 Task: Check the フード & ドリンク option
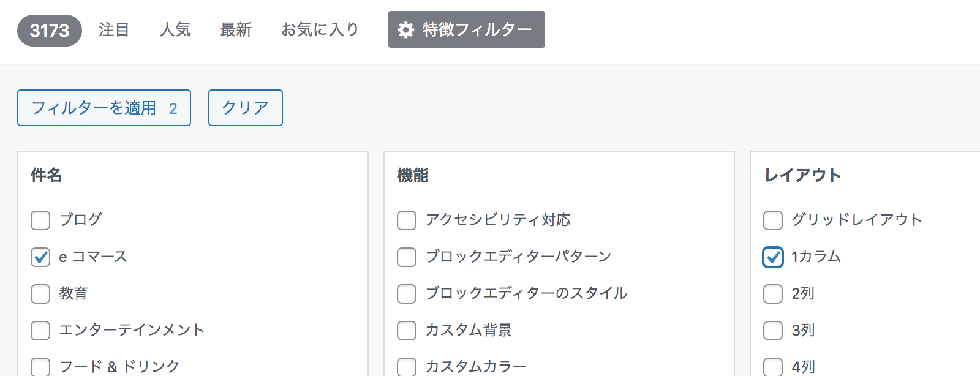point(40,366)
